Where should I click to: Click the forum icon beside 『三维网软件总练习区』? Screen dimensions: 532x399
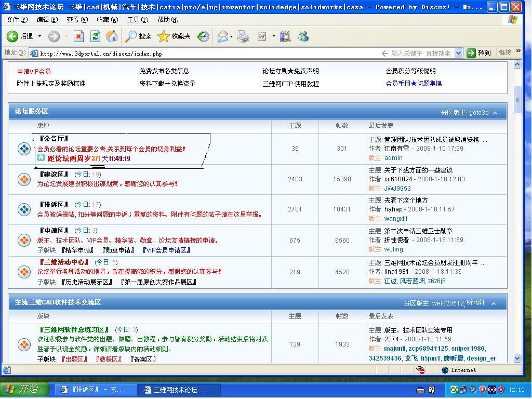tap(24, 344)
